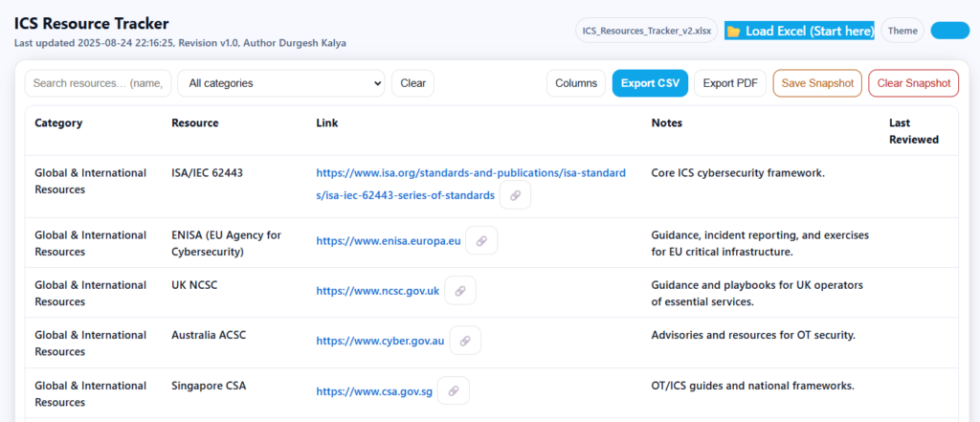The width and height of the screenshot is (980, 422).
Task: Click the Clear Snapshot button
Action: (x=913, y=83)
